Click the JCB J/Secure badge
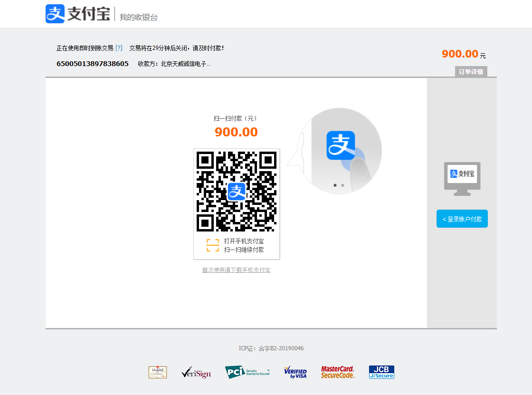The image size is (532, 395). click(381, 372)
